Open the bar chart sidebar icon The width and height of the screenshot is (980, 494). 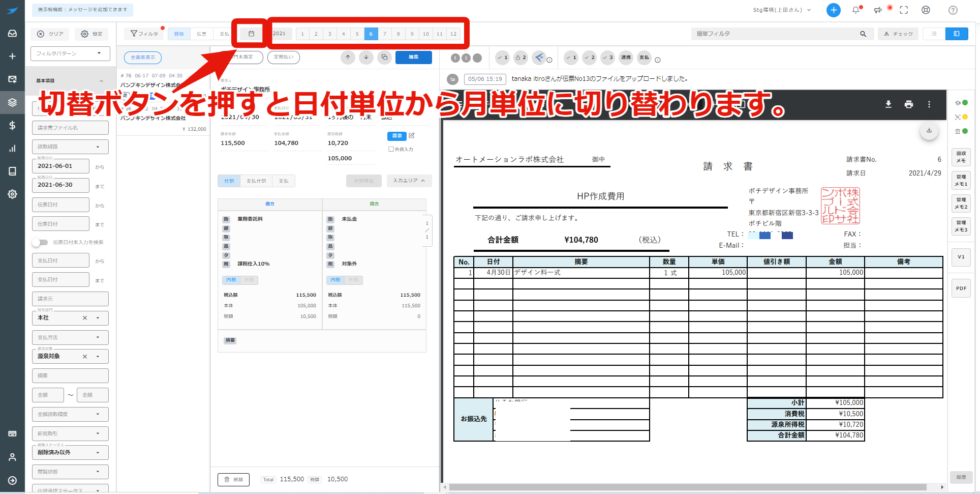pos(12,149)
